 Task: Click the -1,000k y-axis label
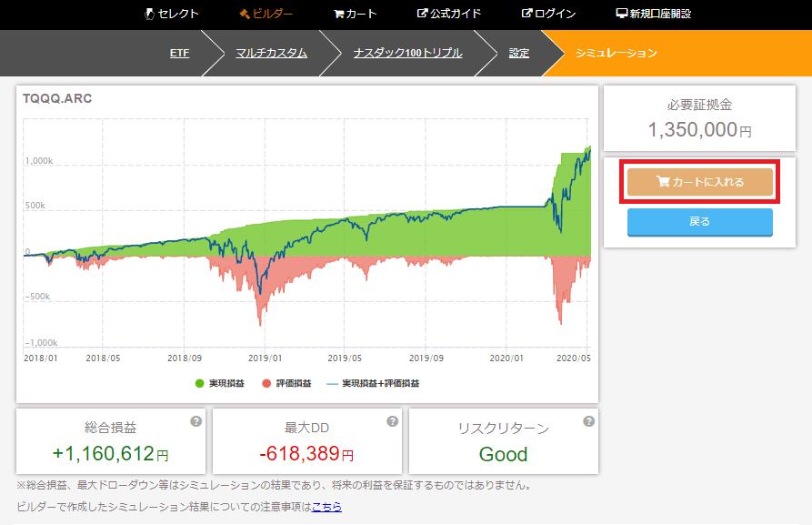[x=41, y=343]
